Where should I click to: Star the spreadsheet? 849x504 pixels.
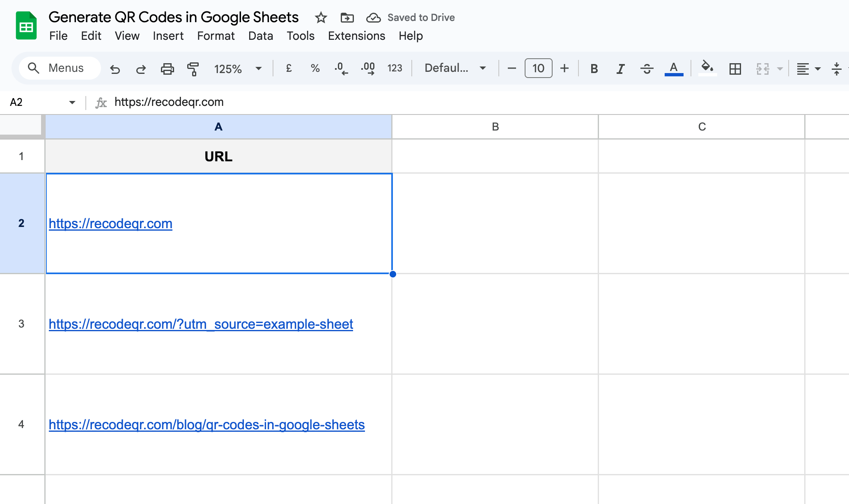click(321, 18)
